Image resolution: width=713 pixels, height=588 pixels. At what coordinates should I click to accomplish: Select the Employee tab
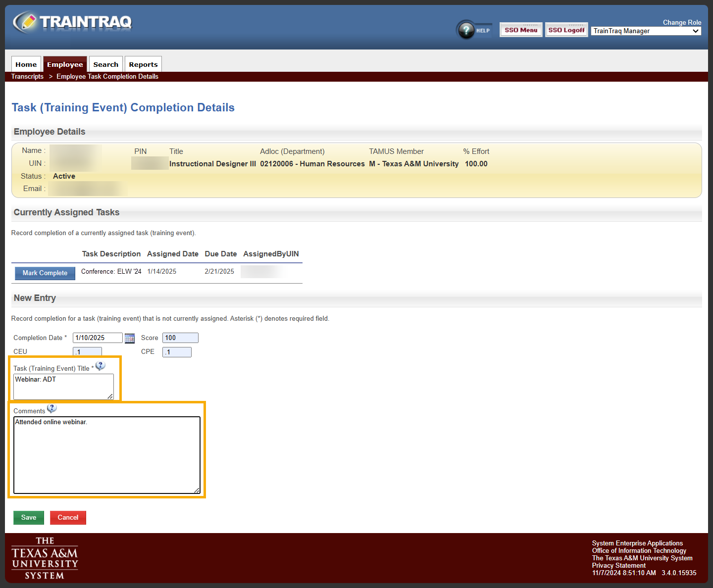65,64
